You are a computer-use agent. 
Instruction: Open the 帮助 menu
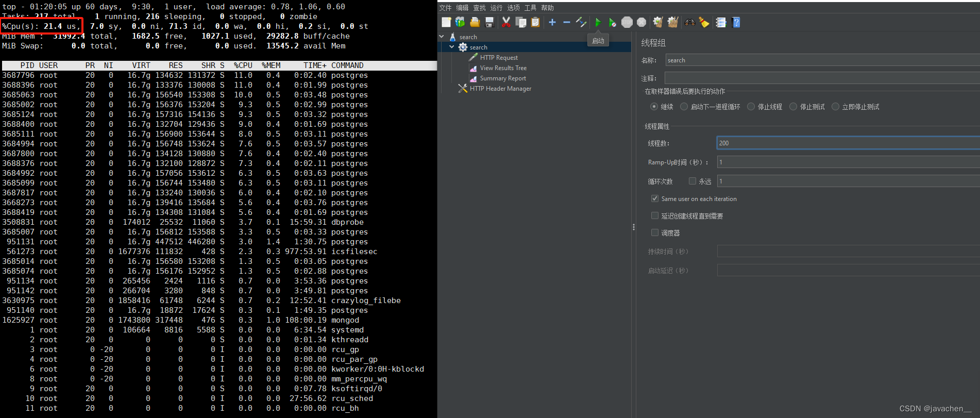pos(547,8)
